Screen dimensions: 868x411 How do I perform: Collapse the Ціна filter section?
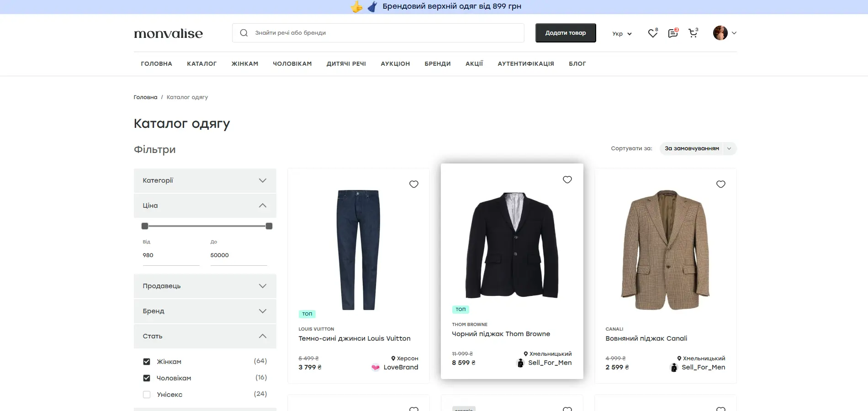point(205,205)
